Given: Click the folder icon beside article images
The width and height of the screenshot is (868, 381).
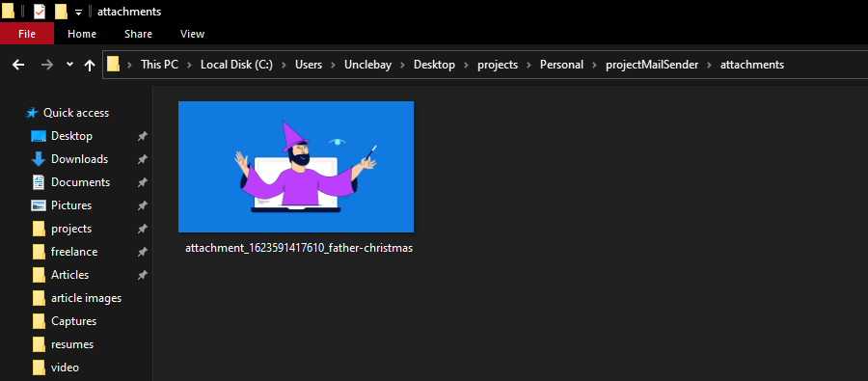Looking at the screenshot, I should [x=39, y=298].
